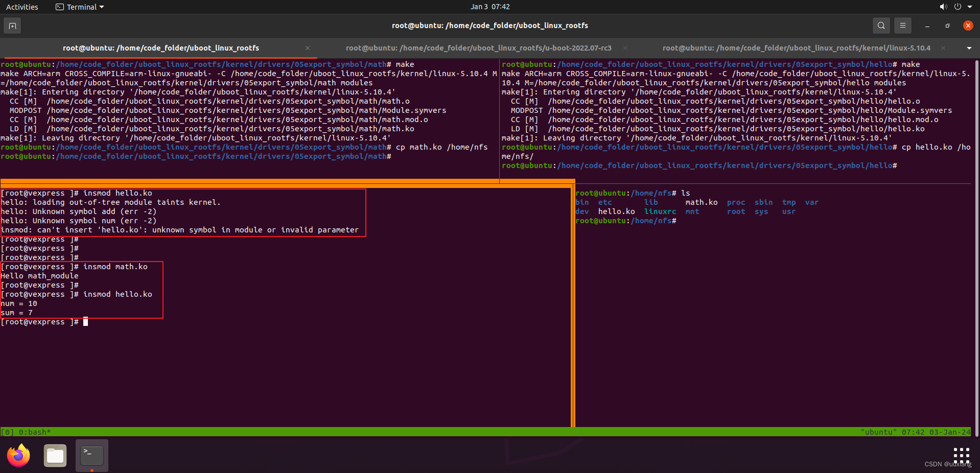Restore the terminal window size

click(947, 26)
